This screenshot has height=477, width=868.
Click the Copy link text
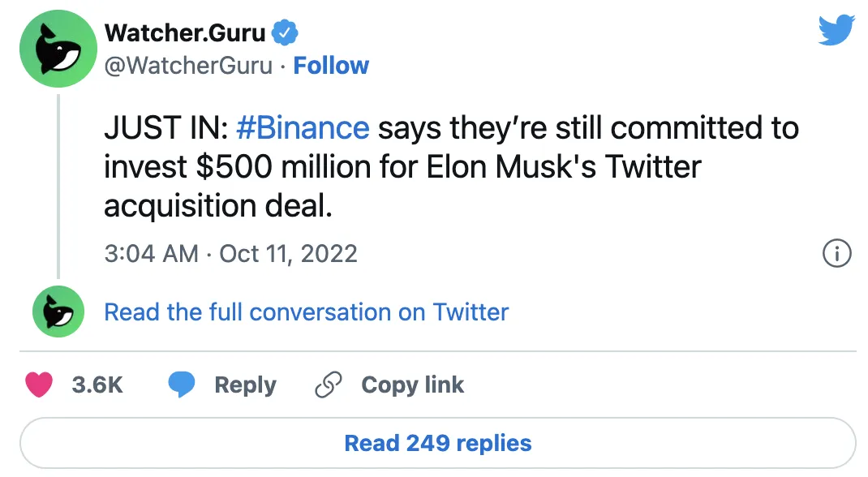pos(412,385)
